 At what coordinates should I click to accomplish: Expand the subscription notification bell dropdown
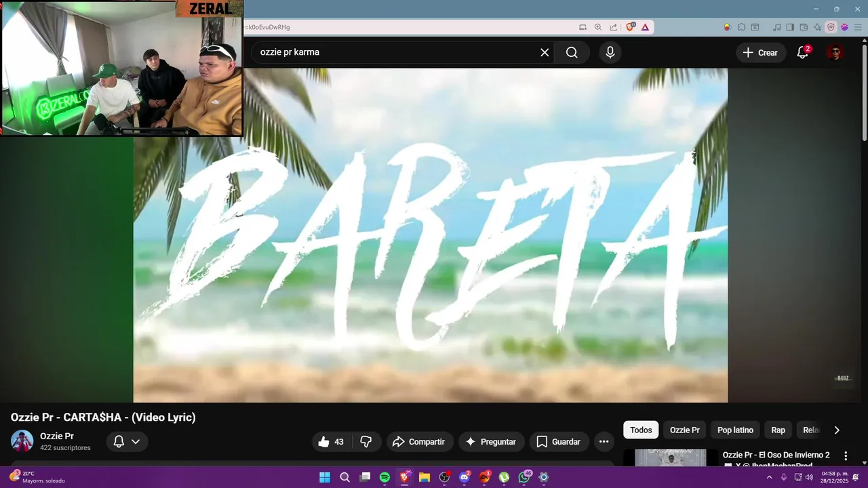(x=127, y=442)
